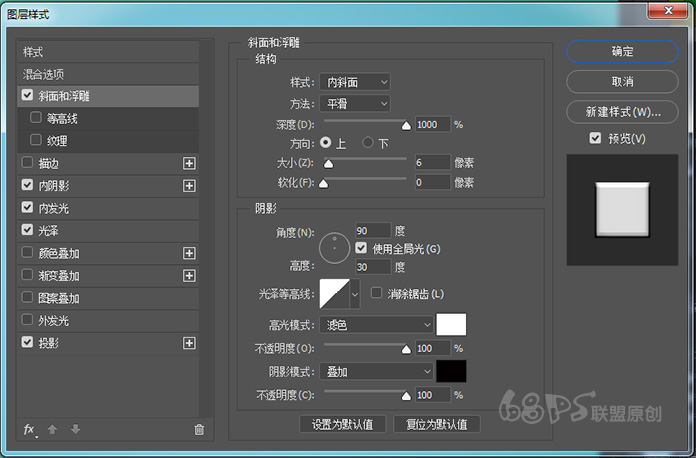This screenshot has width=696, height=458.
Task: Toggle 使用全局光 checkbox
Action: pos(363,248)
